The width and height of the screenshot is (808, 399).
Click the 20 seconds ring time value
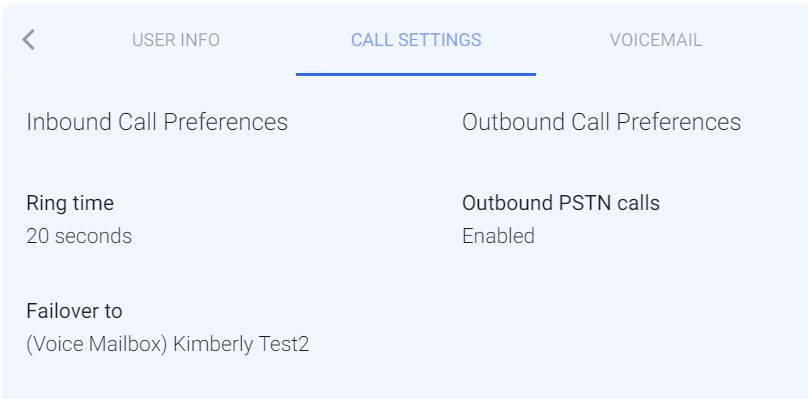[79, 236]
